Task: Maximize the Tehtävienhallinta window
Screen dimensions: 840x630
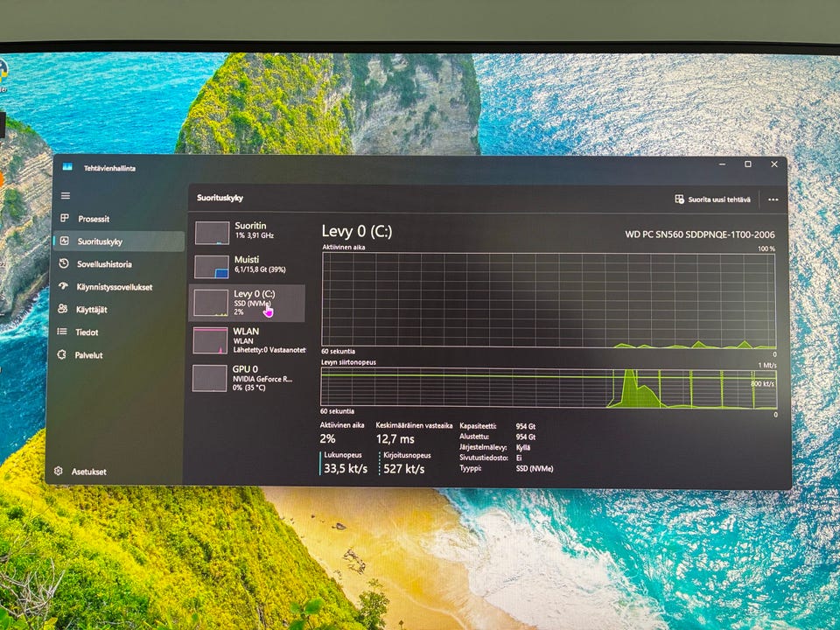Action: pos(748,164)
